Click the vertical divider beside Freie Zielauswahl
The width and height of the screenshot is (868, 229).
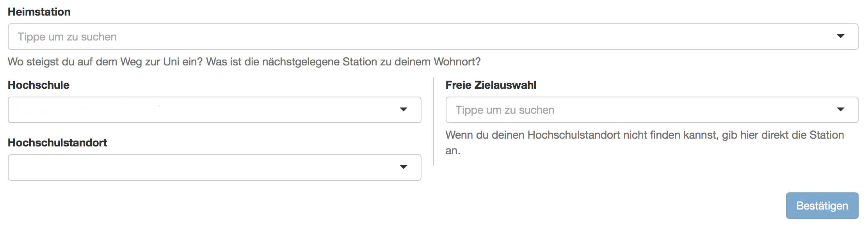(434, 122)
